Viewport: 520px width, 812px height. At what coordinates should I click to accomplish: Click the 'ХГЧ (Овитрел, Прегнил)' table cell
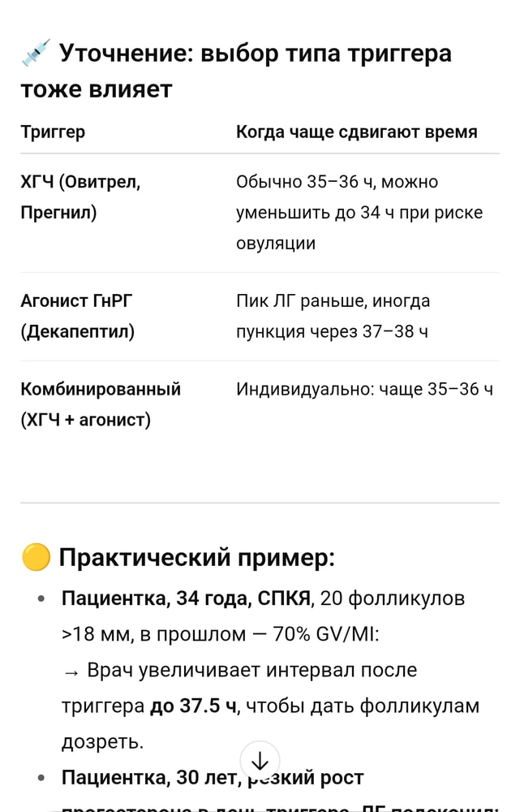(x=80, y=197)
